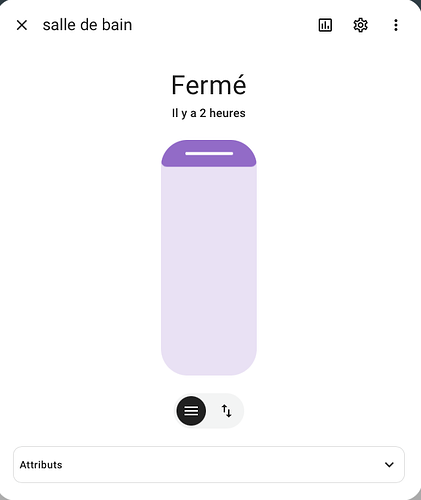Click the chevron arrow on Attributs row
This screenshot has width=421, height=500.
tap(389, 465)
